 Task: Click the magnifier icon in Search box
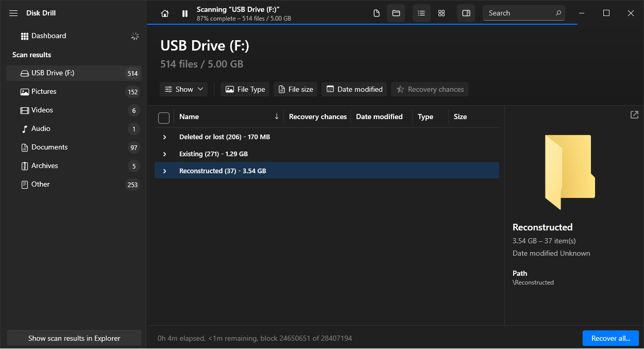[558, 13]
